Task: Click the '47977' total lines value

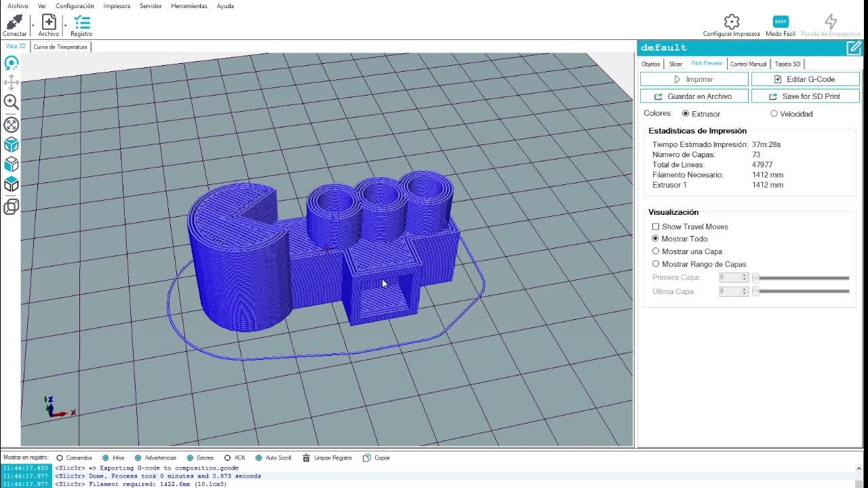Action: 762,165
